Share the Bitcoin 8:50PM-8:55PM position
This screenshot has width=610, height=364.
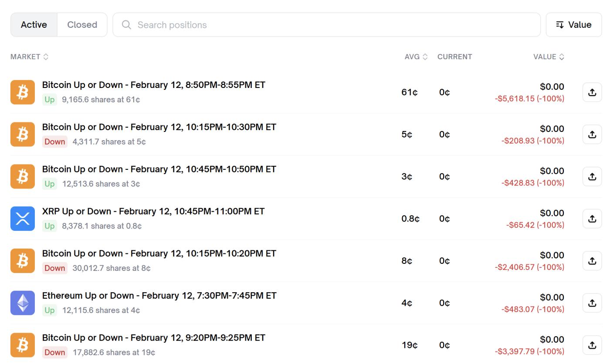(592, 92)
